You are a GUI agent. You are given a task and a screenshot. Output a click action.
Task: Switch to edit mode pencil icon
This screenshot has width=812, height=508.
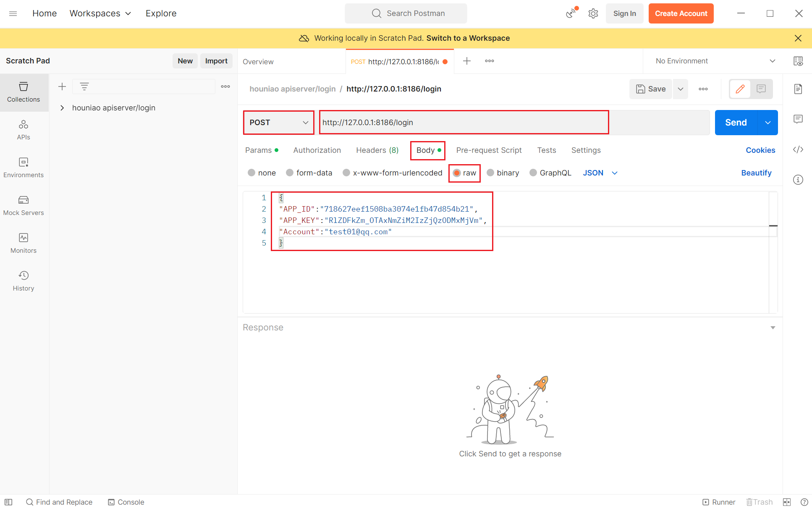740,89
